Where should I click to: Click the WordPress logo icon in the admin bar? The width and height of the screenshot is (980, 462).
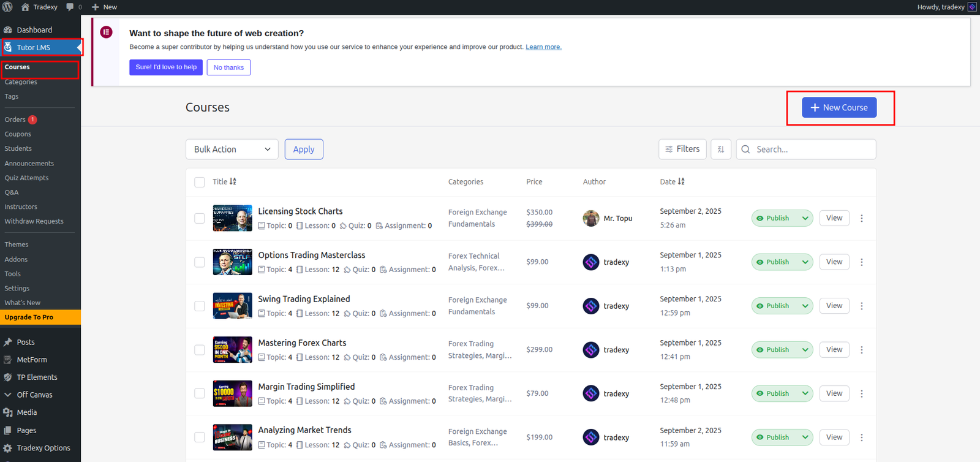[x=7, y=7]
